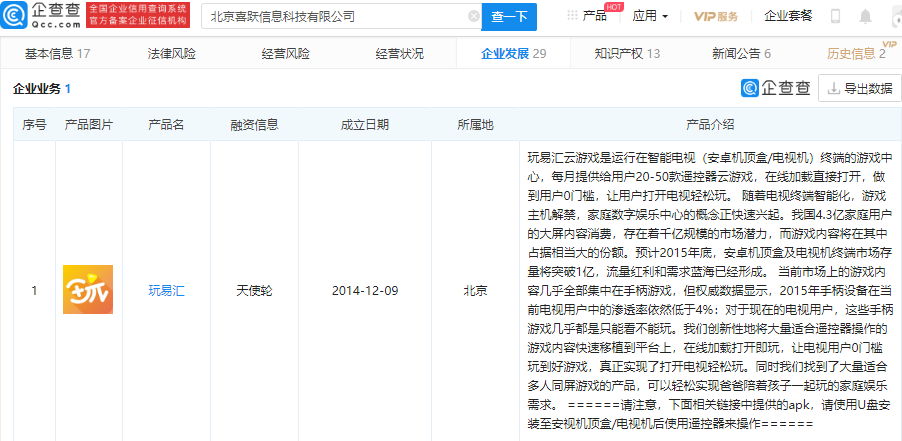Screen dimensions: 902x441
Task: Focus the company name search field
Action: click(x=341, y=17)
